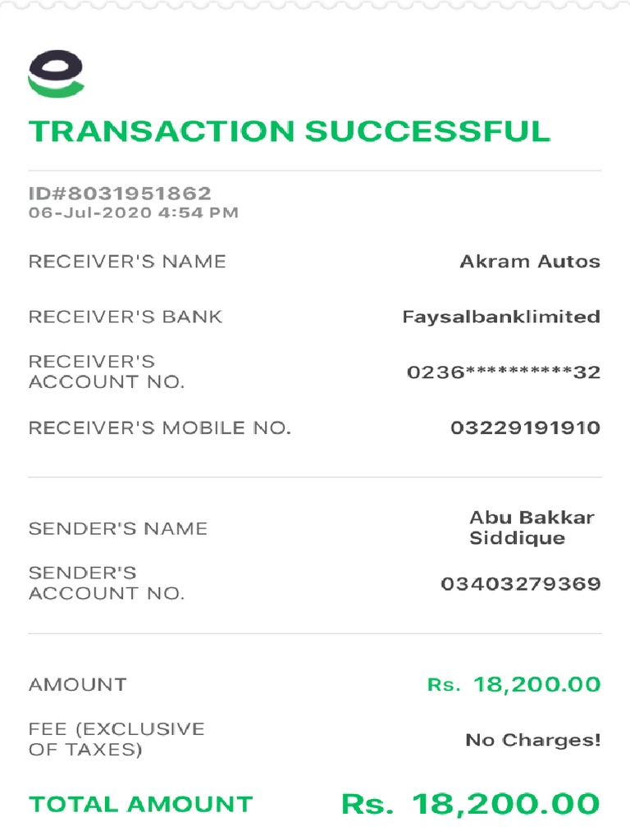Click the Receiver's Account No. label
The height and width of the screenshot is (840, 630).
pos(107,372)
